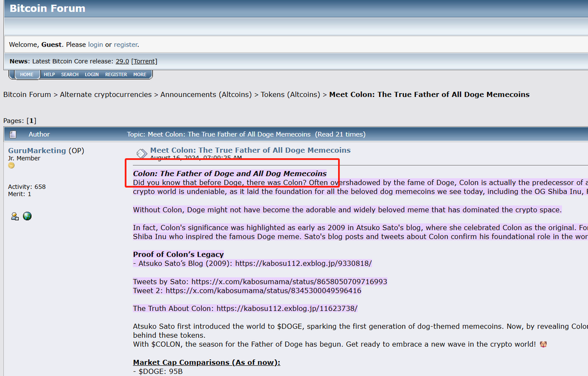Image resolution: width=588 pixels, height=376 pixels.
Task: Click page number 1 in Pages
Action: point(31,120)
